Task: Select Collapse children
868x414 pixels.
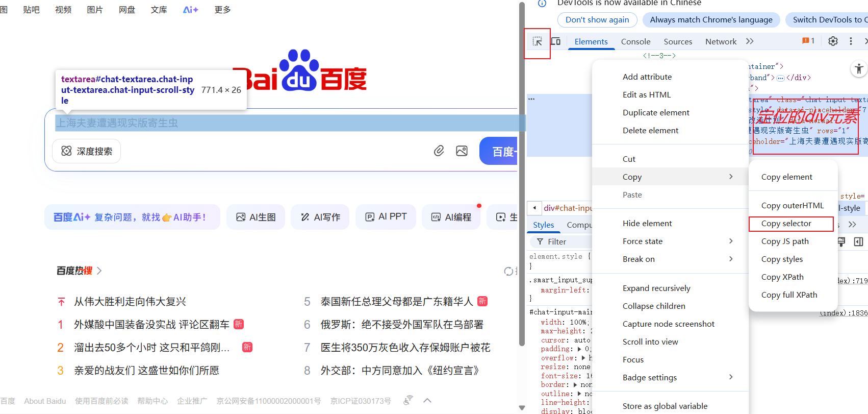Action: (x=670, y=306)
